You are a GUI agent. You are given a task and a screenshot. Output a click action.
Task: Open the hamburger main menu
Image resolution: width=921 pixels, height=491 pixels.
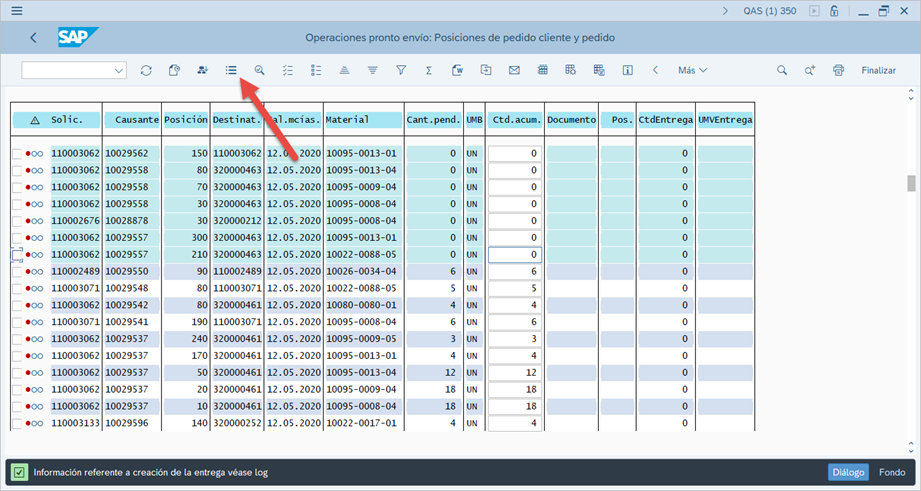tap(17, 11)
